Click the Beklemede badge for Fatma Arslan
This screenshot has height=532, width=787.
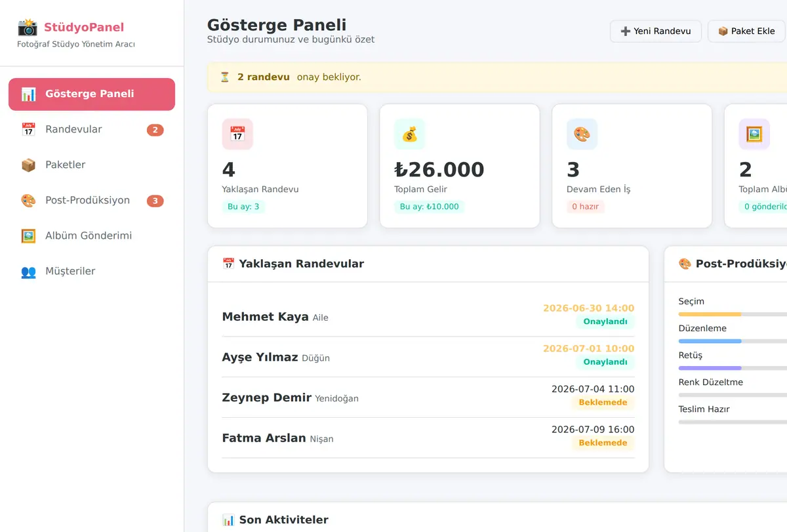[x=603, y=443]
